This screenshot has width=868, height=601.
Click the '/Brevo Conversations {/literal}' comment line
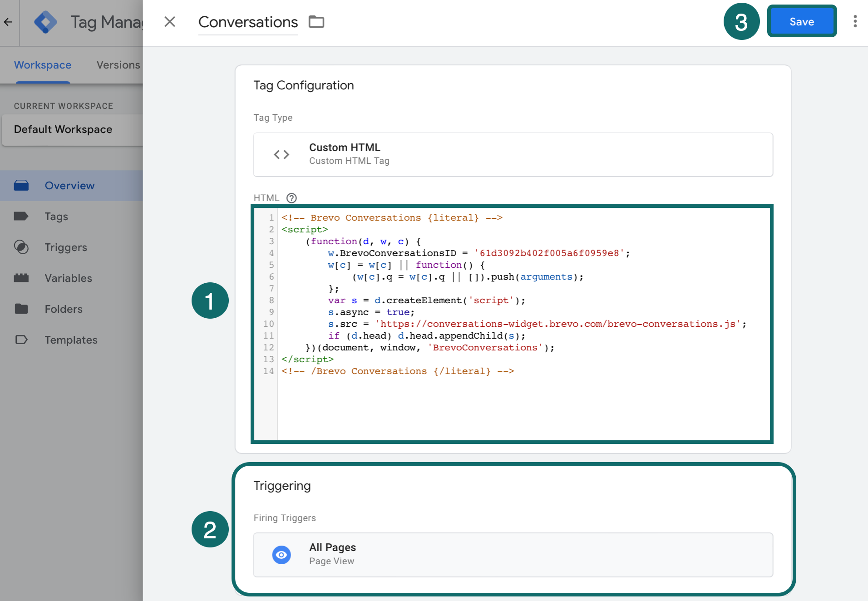click(398, 371)
